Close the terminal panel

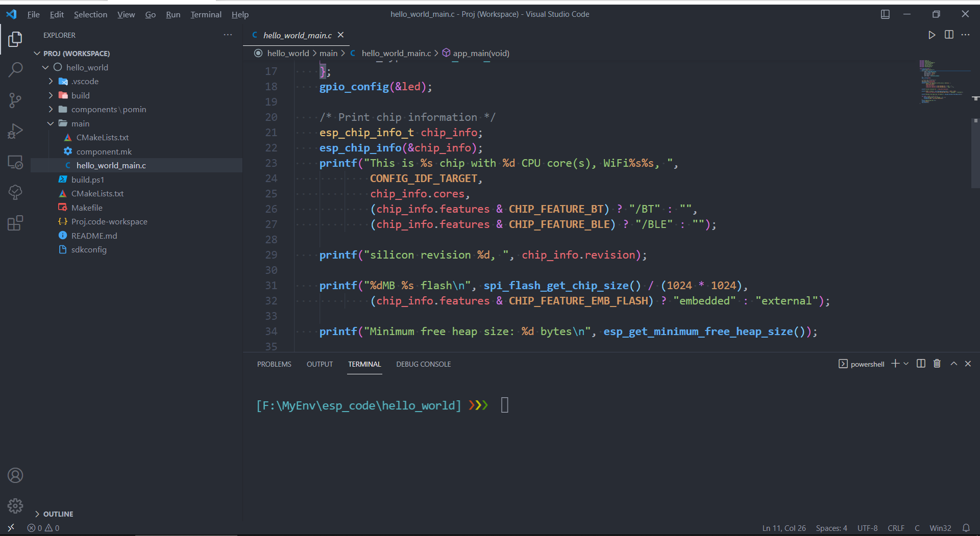[x=968, y=364]
